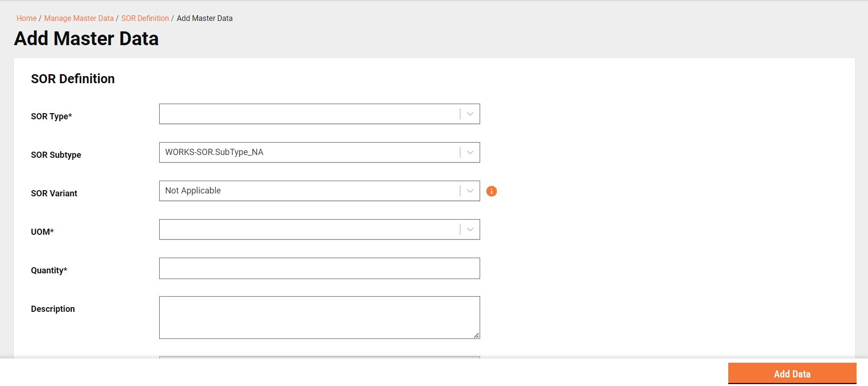Image resolution: width=868 pixels, height=386 pixels.
Task: Click the SOR Type* field label
Action: [51, 116]
